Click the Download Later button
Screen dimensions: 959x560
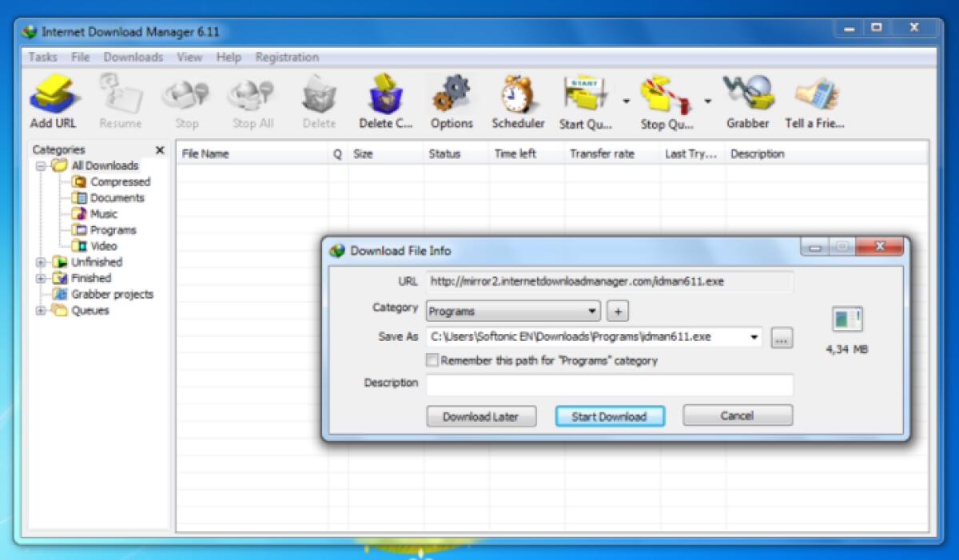pos(480,416)
